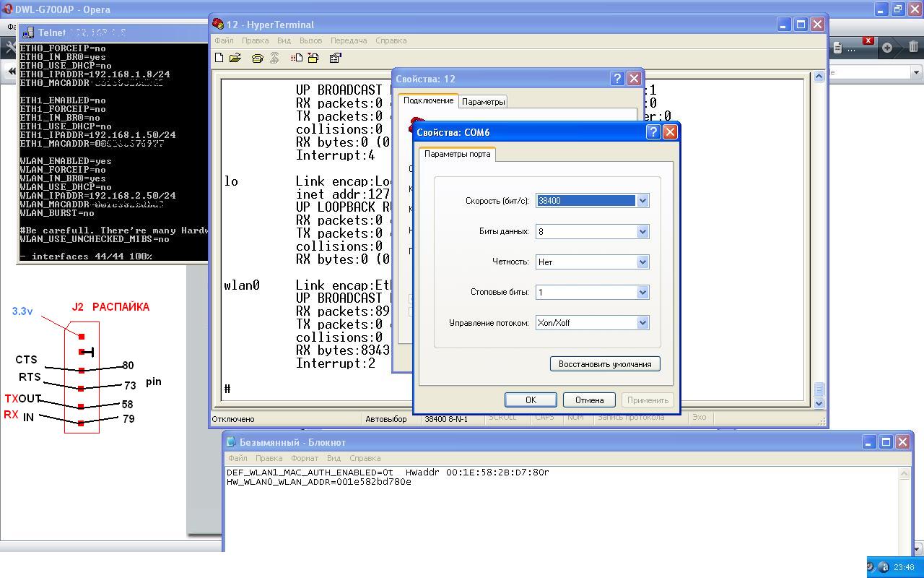Click the help question mark in COM6 dialog
Screen dimensions: 924x578
(653, 131)
